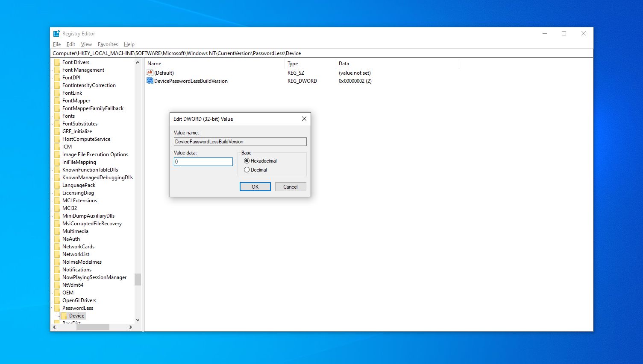Click the Font Management folder icon
Image resolution: width=643 pixels, height=364 pixels.
[57, 70]
